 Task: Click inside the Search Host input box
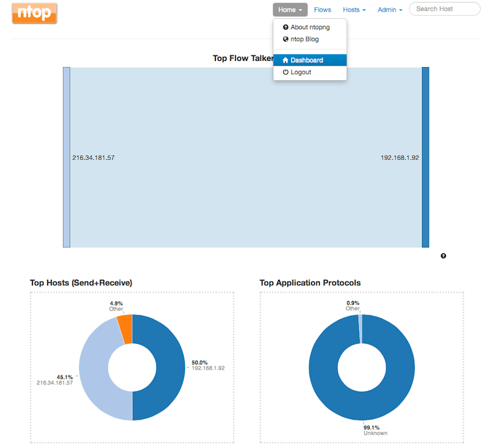click(444, 9)
